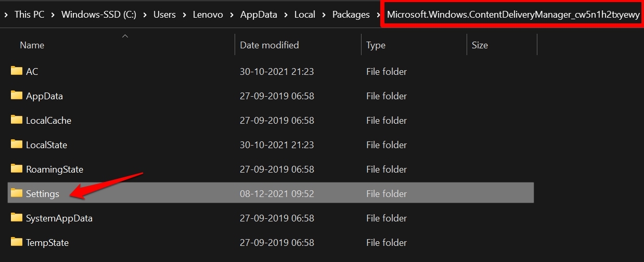Jump to the Lenovo breadcrumb folder
The image size is (644, 262).
[x=208, y=15]
